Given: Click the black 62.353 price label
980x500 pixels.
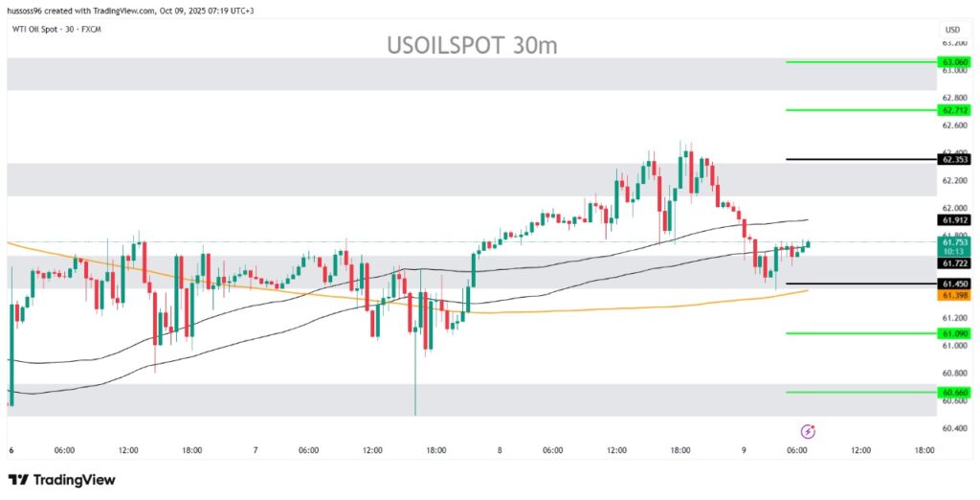Looking at the screenshot, I should (954, 159).
